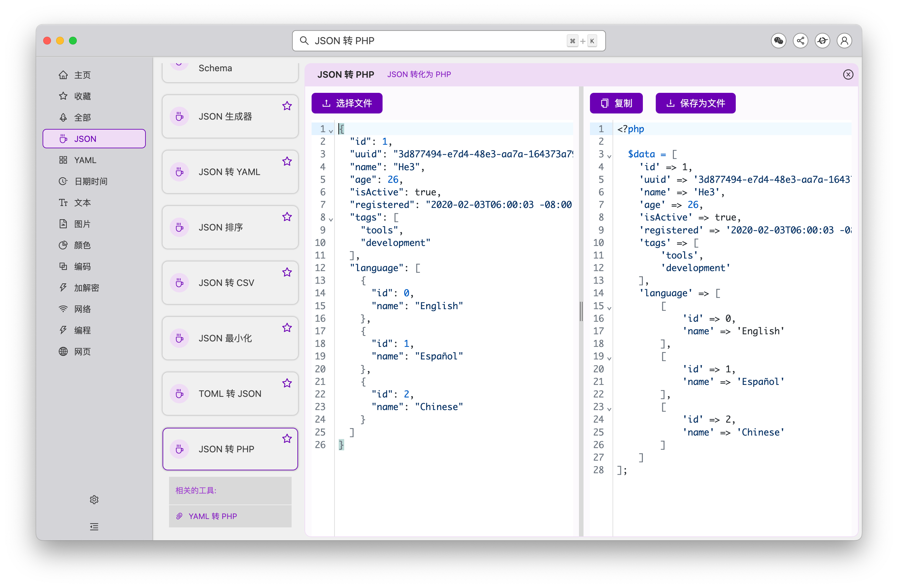Open the user account icon
Viewport: 898px width, 588px height.
coord(844,40)
